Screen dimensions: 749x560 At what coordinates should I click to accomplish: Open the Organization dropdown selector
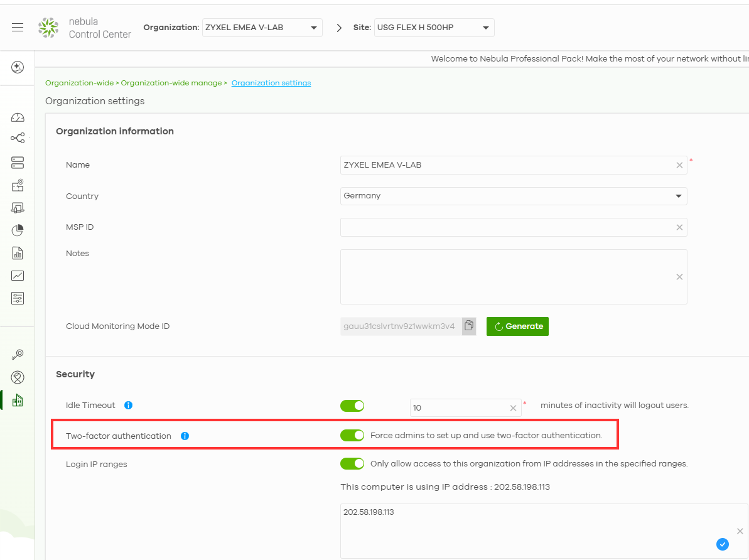(262, 28)
